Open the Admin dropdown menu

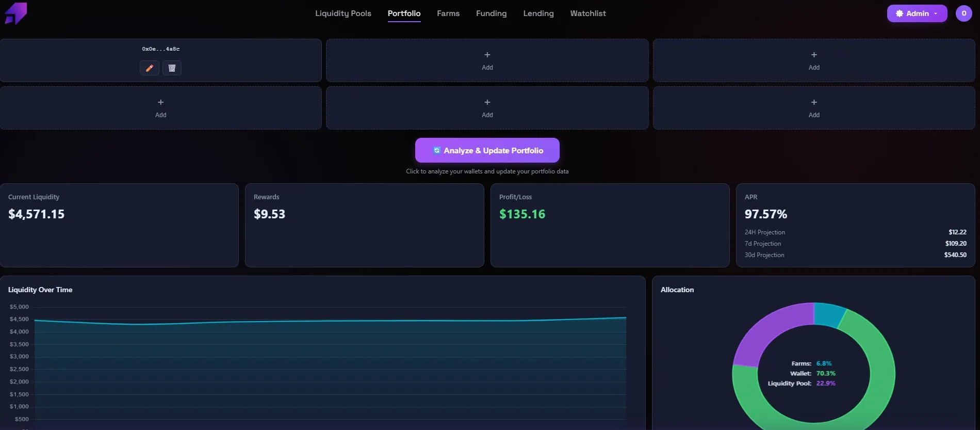(917, 13)
